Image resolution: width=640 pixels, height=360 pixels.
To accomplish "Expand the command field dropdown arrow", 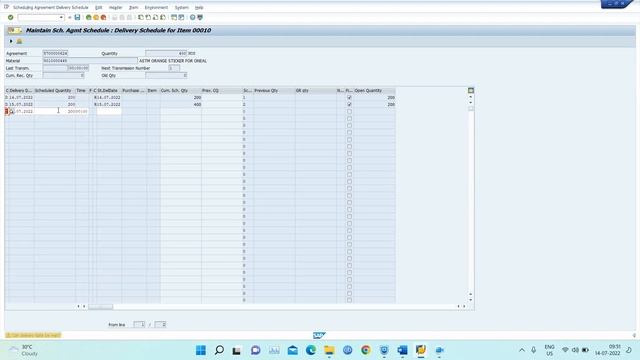I will 61,18.
